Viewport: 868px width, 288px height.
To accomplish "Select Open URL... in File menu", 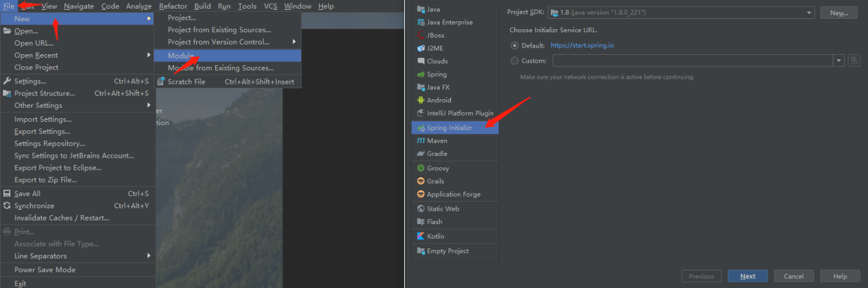I will (77, 43).
